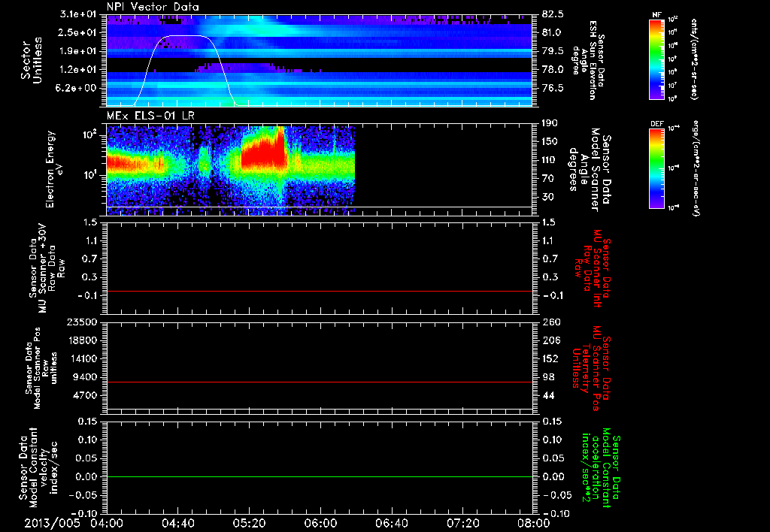
Task: Click the Electron Energy eV axis title
Action: coord(54,169)
